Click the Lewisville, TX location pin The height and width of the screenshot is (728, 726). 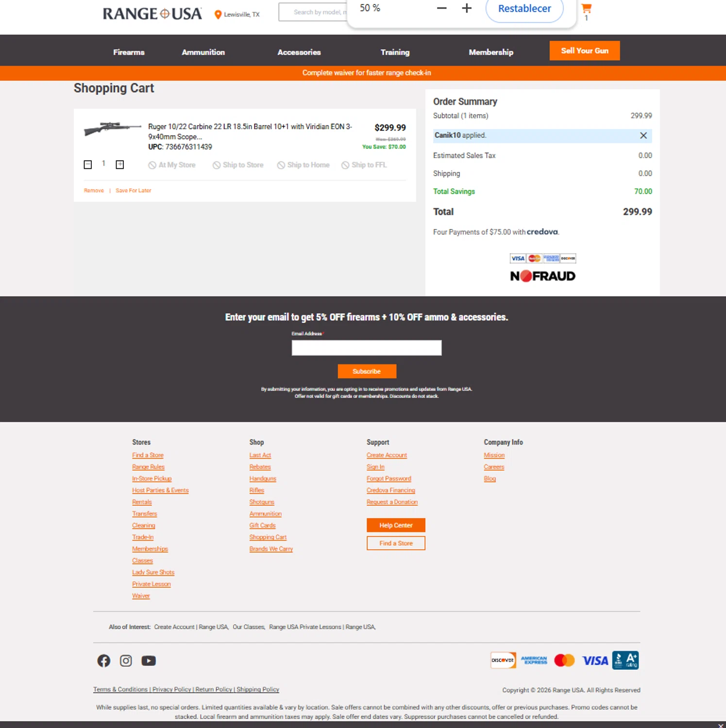(218, 15)
